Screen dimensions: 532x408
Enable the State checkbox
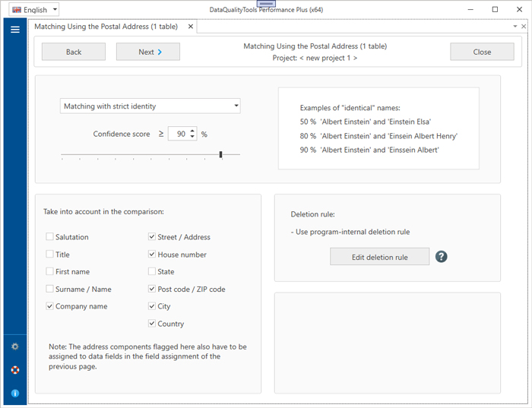(152, 271)
